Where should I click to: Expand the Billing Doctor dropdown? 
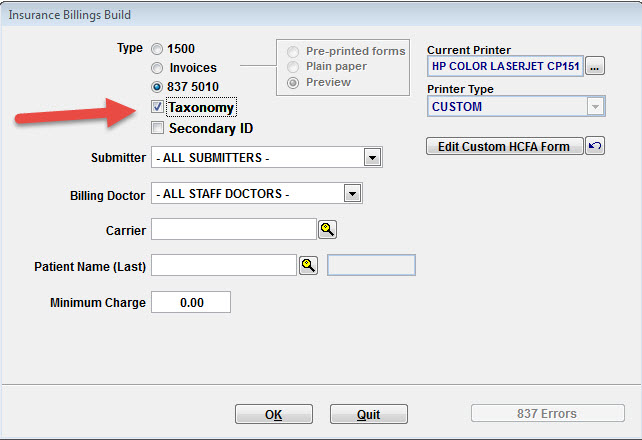pos(353,193)
